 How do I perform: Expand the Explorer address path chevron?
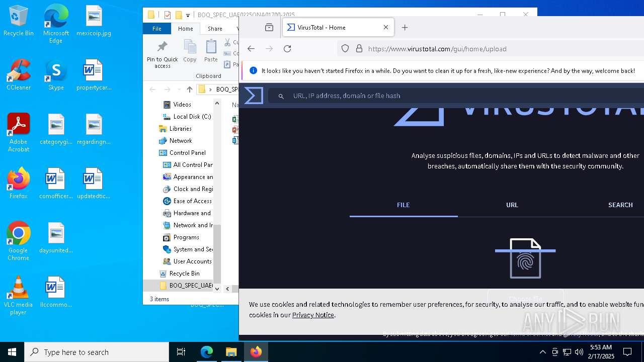point(210,89)
